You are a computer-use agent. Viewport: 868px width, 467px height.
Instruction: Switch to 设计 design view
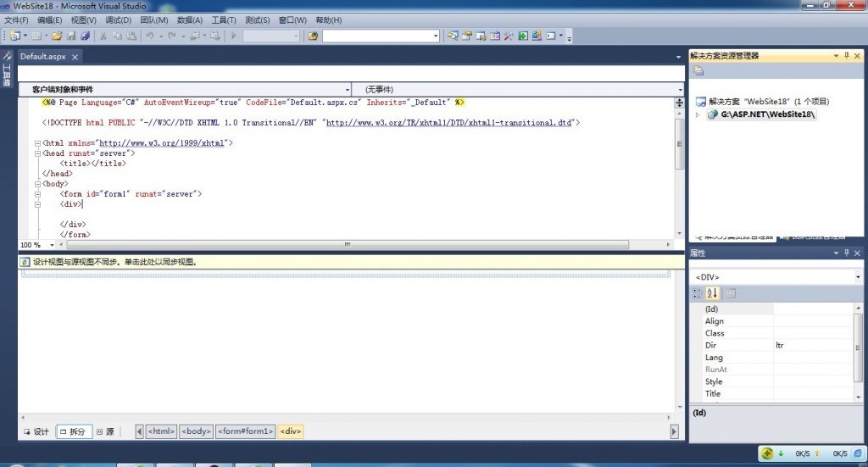tap(36, 431)
